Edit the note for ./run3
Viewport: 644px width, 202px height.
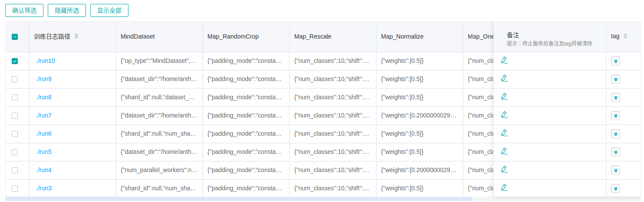504,188
